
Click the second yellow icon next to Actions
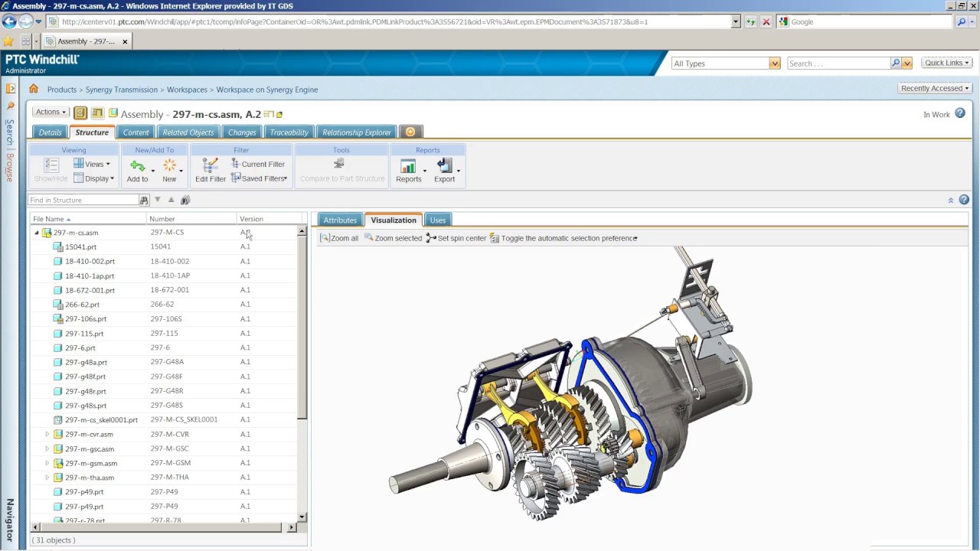[97, 113]
